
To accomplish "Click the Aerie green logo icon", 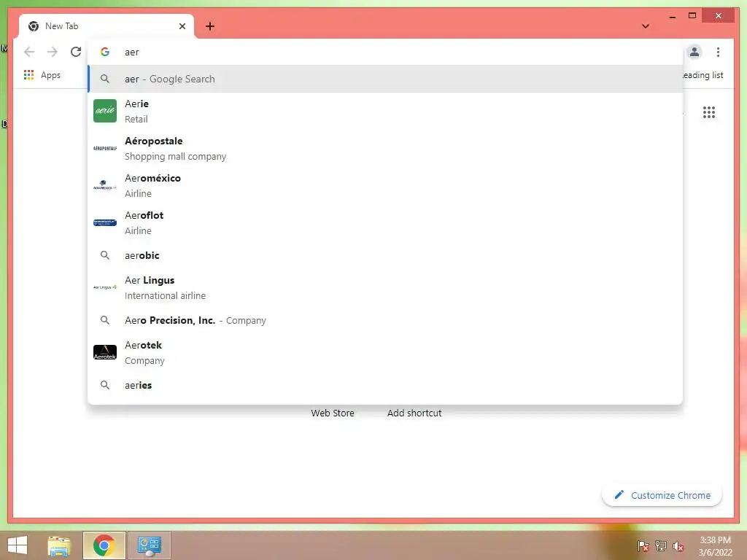I will coord(105,111).
